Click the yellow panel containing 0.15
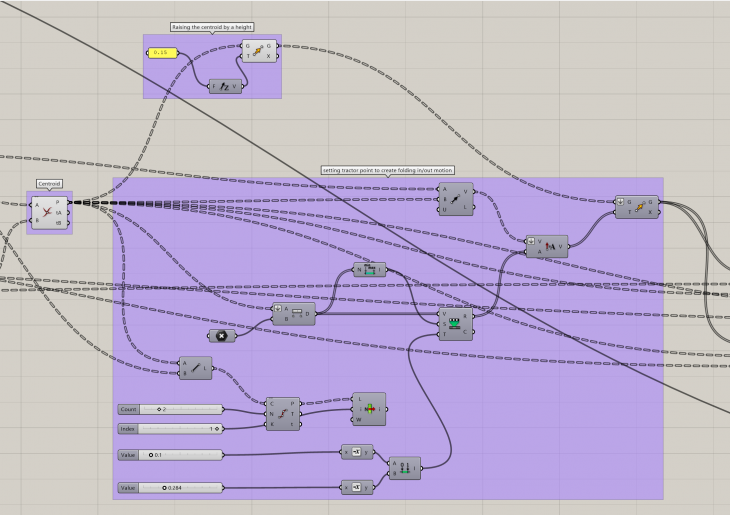Screen dimensions: 730x515 [x=162, y=52]
